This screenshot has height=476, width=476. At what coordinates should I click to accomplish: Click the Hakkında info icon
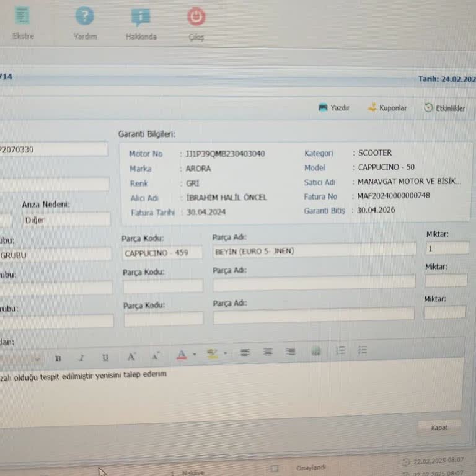(x=141, y=17)
